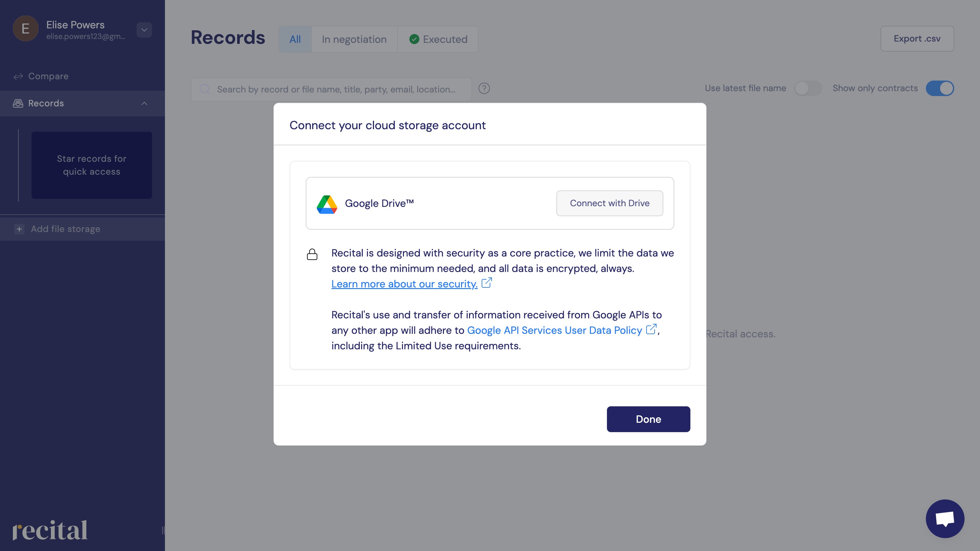The image size is (980, 551).
Task: Turn off Show only contracts toggle
Action: tap(940, 89)
